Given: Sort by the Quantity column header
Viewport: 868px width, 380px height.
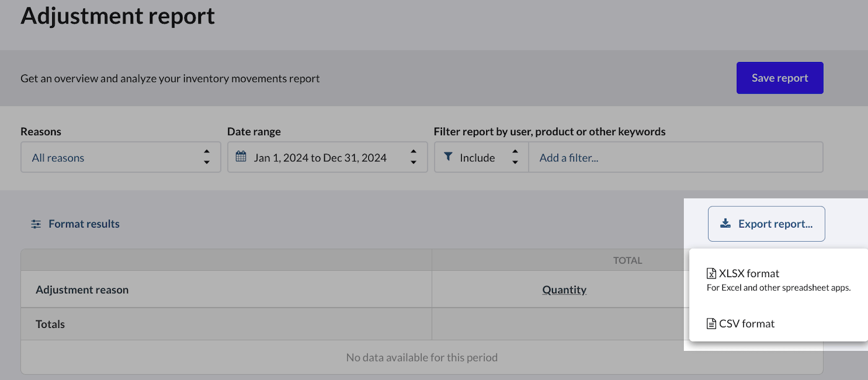Looking at the screenshot, I should (x=564, y=289).
